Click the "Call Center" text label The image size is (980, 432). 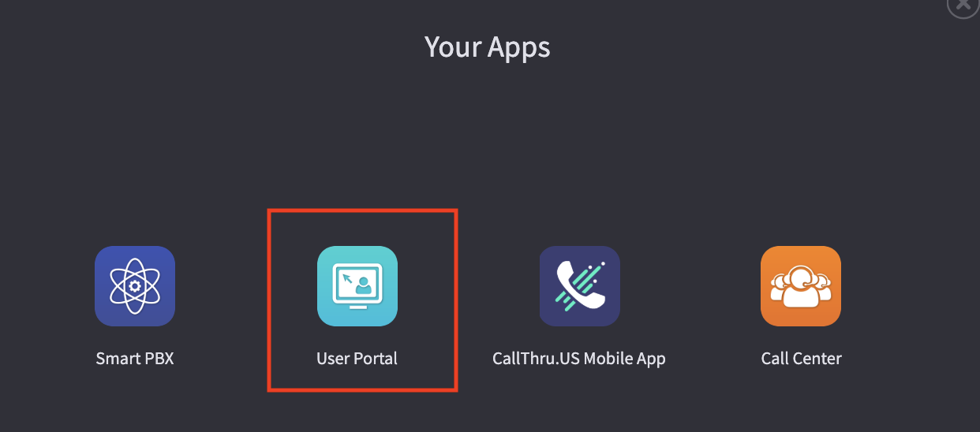tap(801, 359)
